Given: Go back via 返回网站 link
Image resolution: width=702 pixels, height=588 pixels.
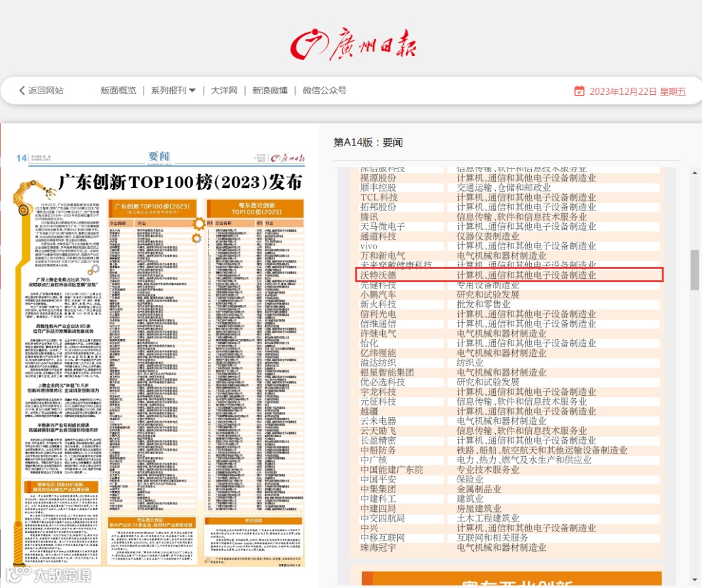Looking at the screenshot, I should tap(45, 90).
